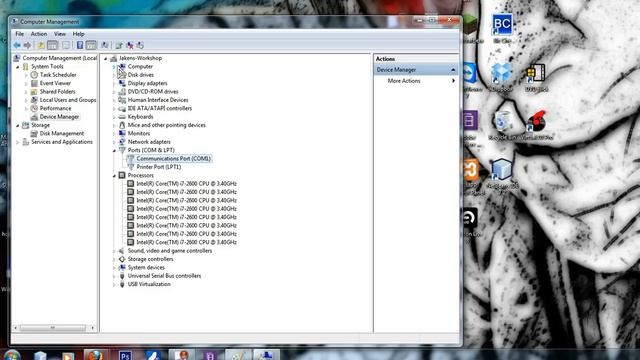The image size is (640, 360).
Task: Select Communications Port (COM1)
Action: (173, 158)
